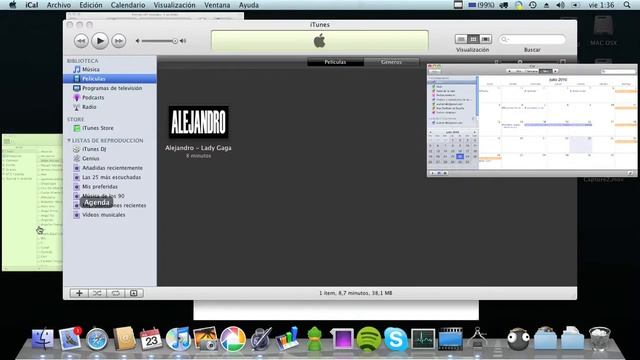Select the Alejandro video thumbnail

pyautogui.click(x=198, y=122)
